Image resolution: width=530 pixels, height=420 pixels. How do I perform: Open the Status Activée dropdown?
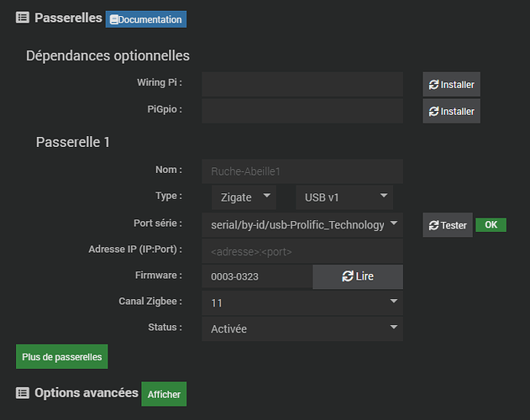302,329
